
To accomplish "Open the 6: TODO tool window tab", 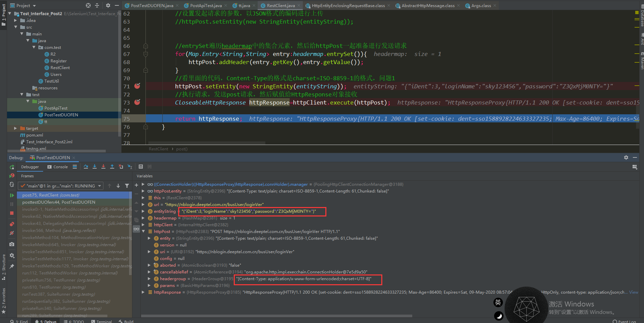I will 73,321.
